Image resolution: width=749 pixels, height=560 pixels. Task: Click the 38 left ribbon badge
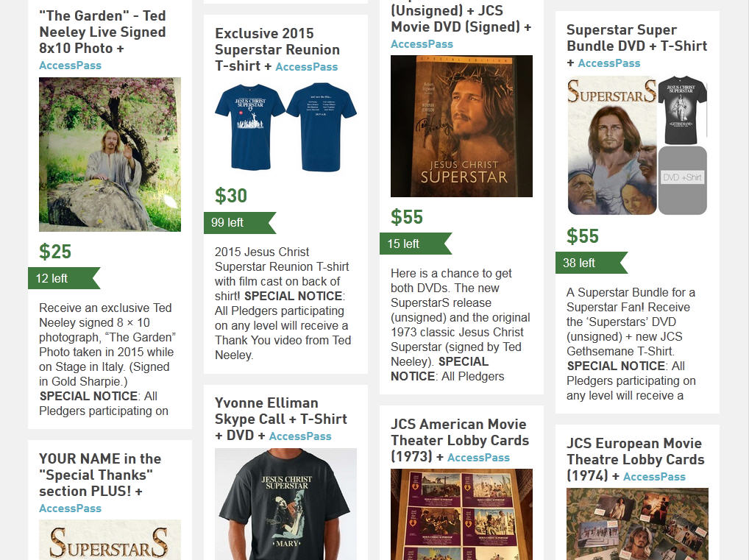(x=592, y=263)
